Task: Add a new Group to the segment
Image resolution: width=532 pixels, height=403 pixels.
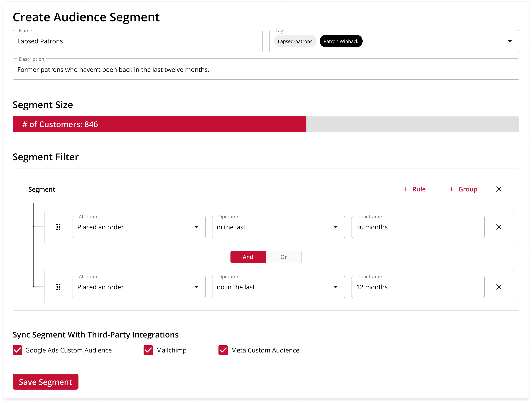Action: click(x=463, y=189)
